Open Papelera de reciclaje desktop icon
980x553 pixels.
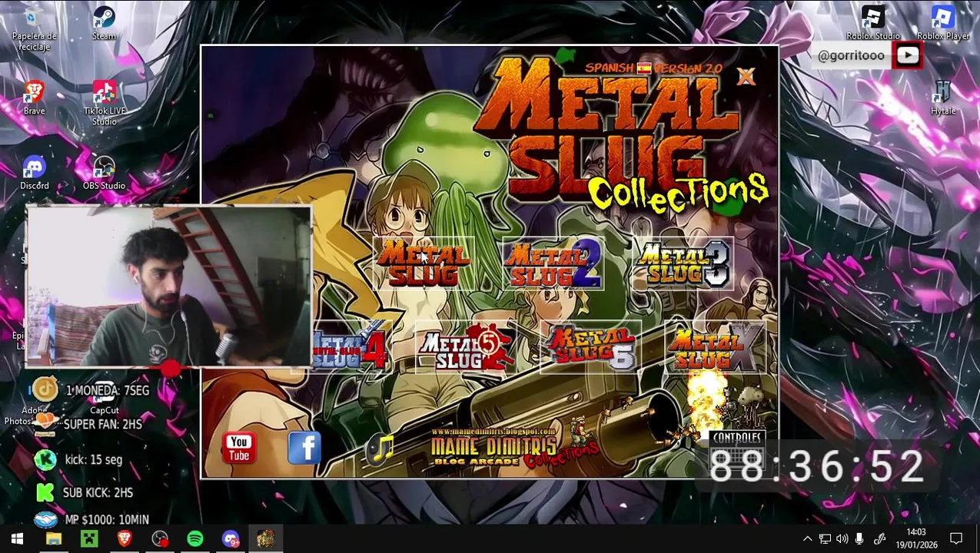tap(34, 28)
